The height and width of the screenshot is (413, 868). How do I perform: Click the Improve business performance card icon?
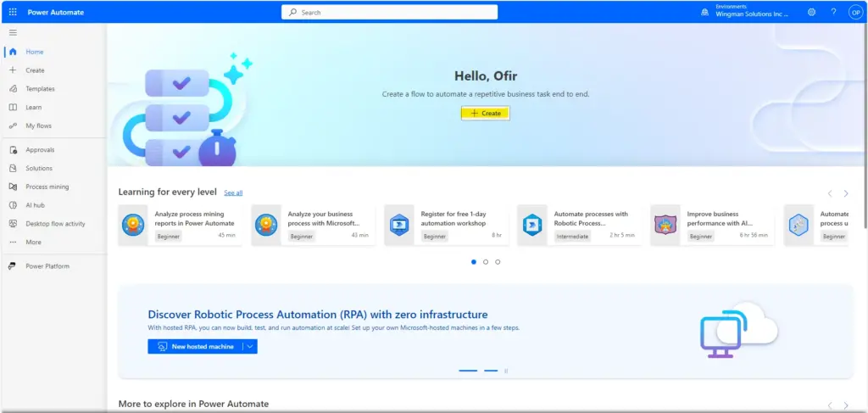pos(665,226)
